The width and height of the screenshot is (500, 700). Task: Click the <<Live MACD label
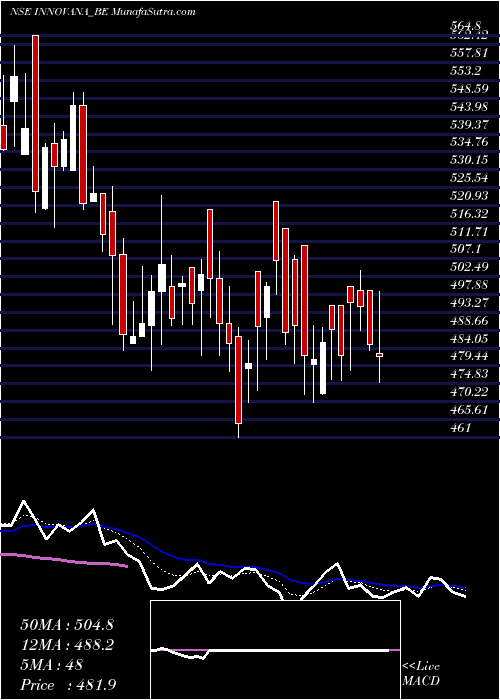(421, 674)
